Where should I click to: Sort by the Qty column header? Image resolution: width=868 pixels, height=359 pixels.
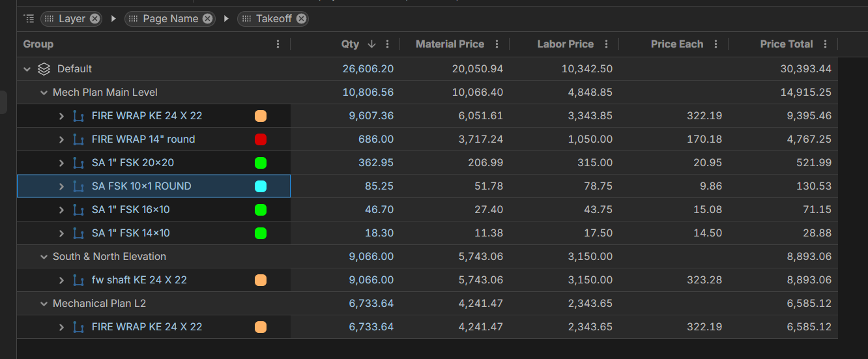tap(350, 44)
